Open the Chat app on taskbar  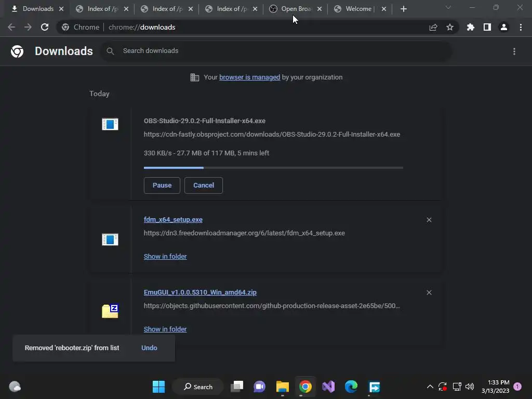260,387
